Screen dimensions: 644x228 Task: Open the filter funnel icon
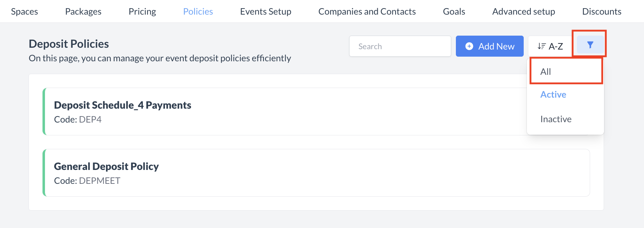coord(590,45)
